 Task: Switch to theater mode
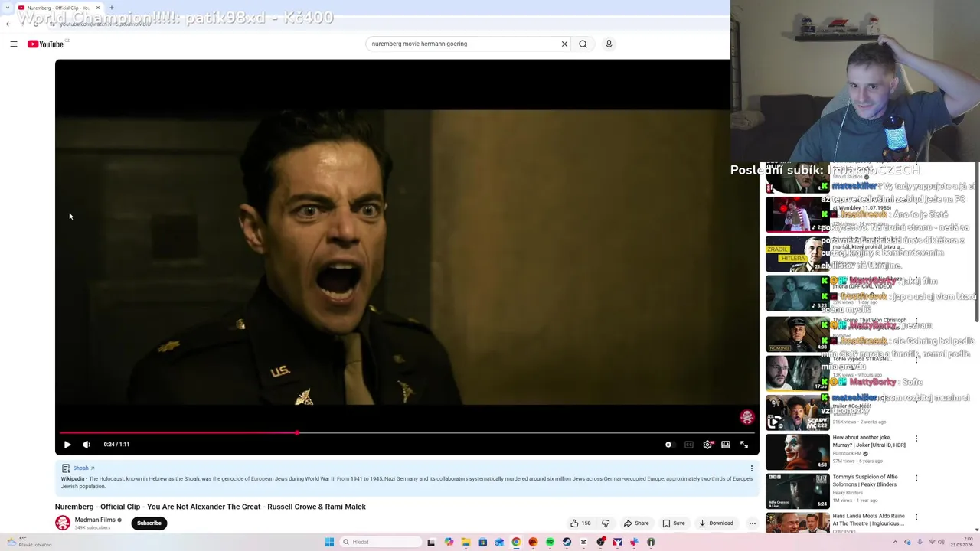coord(726,445)
